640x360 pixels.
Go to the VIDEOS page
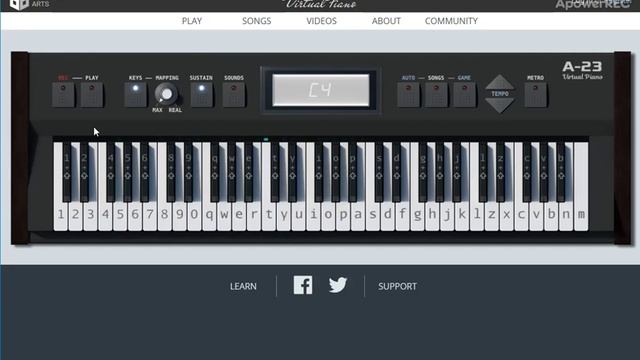click(x=321, y=21)
